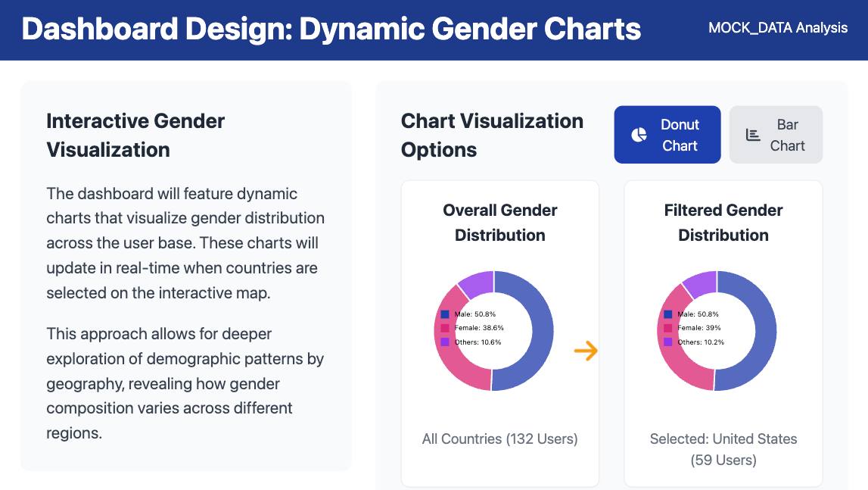The width and height of the screenshot is (868, 490).
Task: Click the bar graph icon in Bar Chart button
Action: coord(753,135)
